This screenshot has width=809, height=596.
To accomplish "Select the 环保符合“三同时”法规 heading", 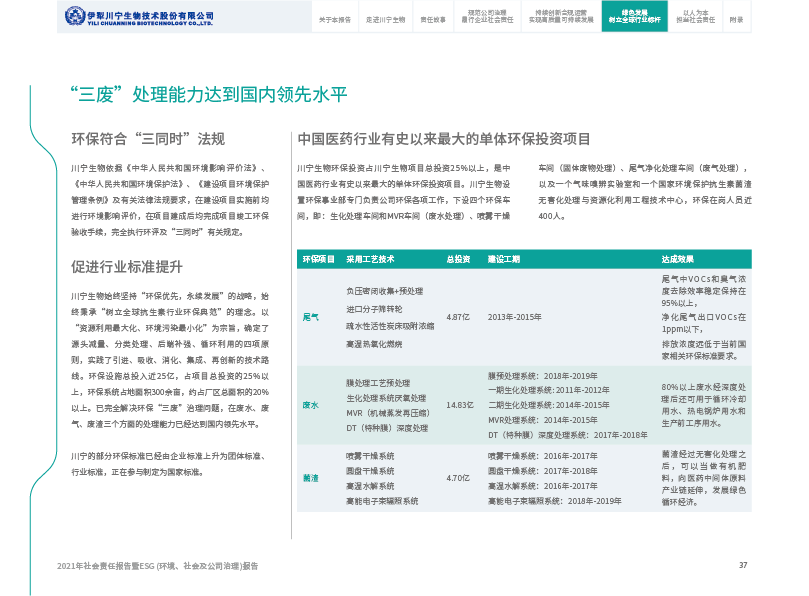I will click(x=148, y=139).
